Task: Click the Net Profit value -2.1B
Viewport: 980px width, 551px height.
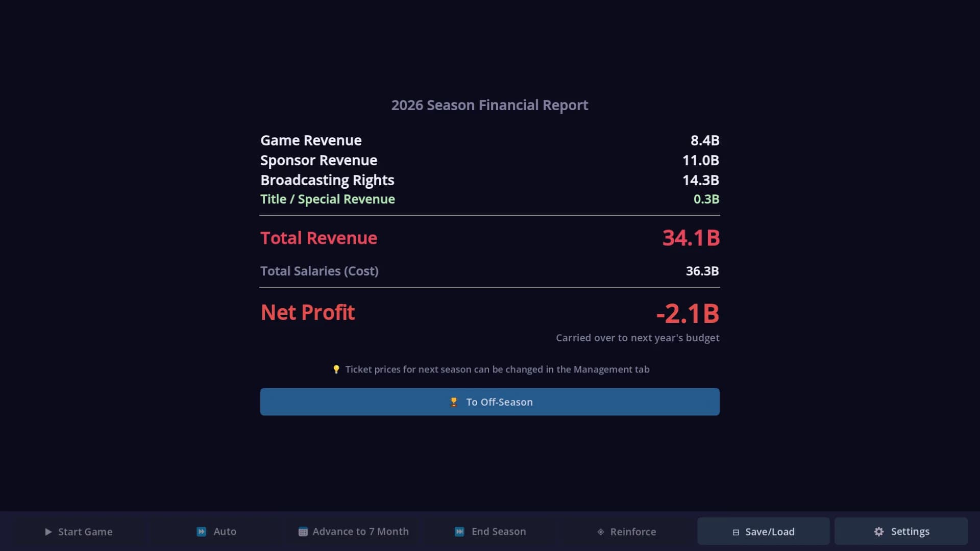Action: tap(688, 313)
